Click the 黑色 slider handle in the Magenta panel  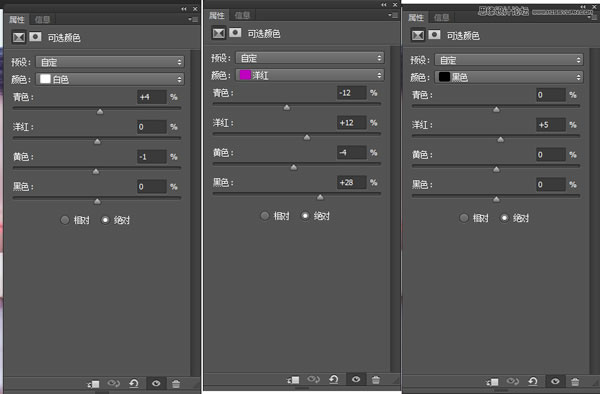[320, 197]
